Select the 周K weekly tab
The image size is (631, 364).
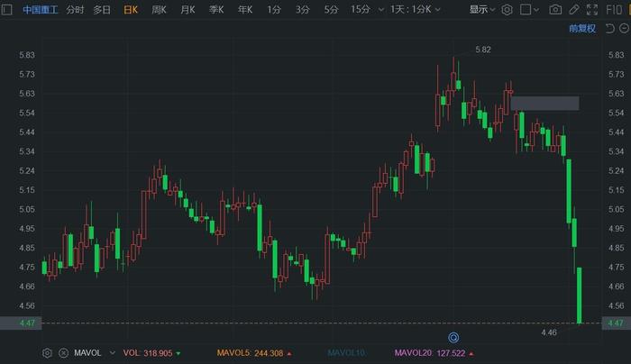click(159, 9)
